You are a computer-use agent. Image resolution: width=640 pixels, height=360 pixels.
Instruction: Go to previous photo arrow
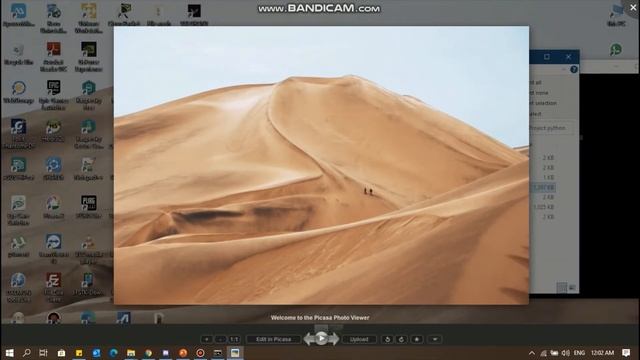click(x=309, y=339)
